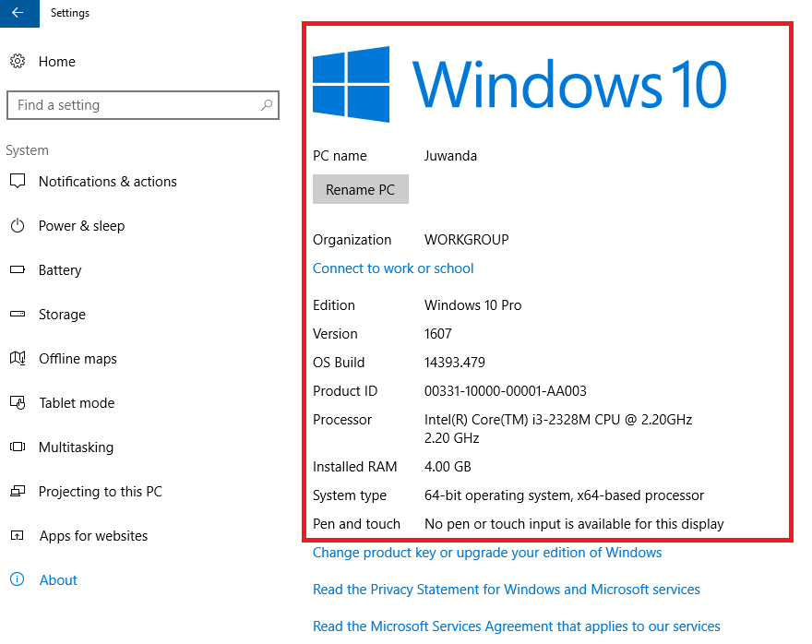812x644 pixels.
Task: Click the Installed RAM label
Action: pyautogui.click(x=354, y=467)
